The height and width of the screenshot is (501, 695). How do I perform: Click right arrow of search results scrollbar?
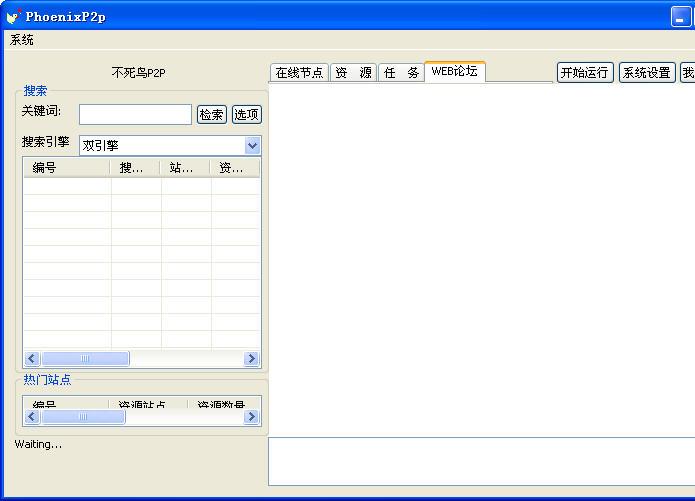(251, 358)
